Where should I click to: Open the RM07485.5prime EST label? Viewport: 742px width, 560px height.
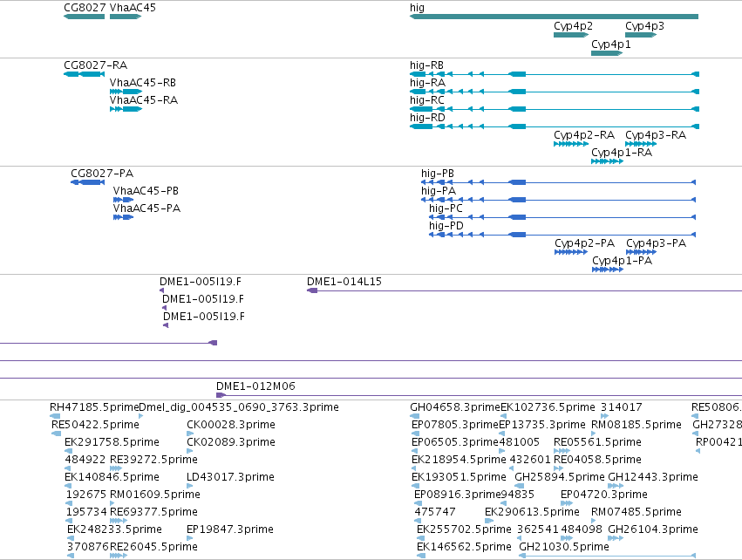(636, 512)
